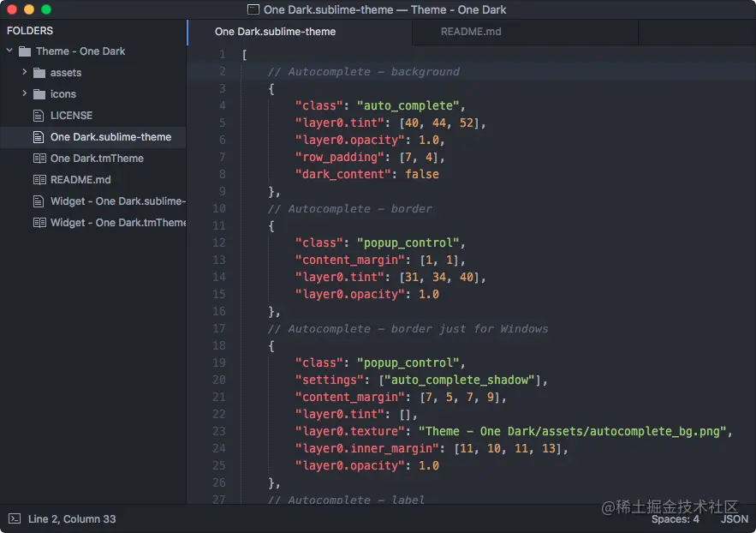
Task: Click the document proxy icon in title bar
Action: [x=253, y=9]
